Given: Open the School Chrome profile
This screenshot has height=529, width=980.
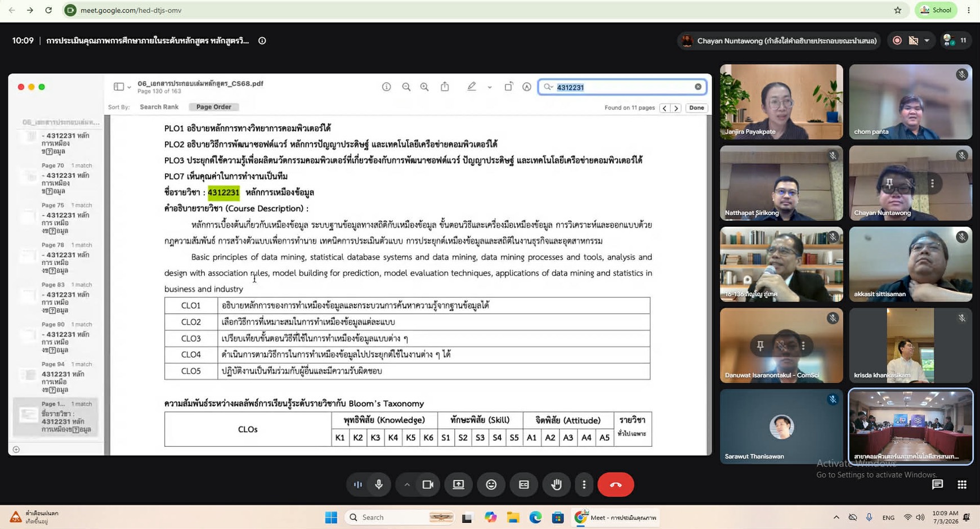Looking at the screenshot, I should tap(936, 10).
